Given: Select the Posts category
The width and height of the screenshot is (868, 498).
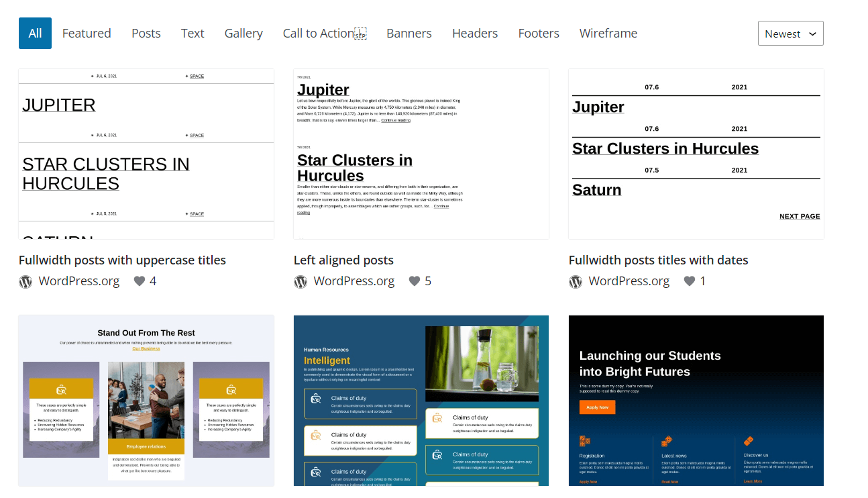Looking at the screenshot, I should [x=146, y=32].
